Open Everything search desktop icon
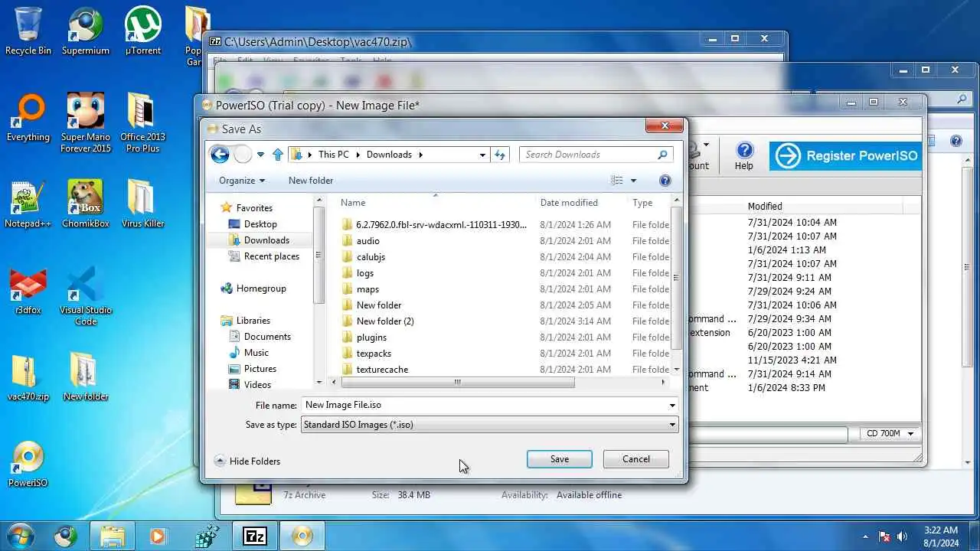Viewport: 980px width, 551px height. 28,119
